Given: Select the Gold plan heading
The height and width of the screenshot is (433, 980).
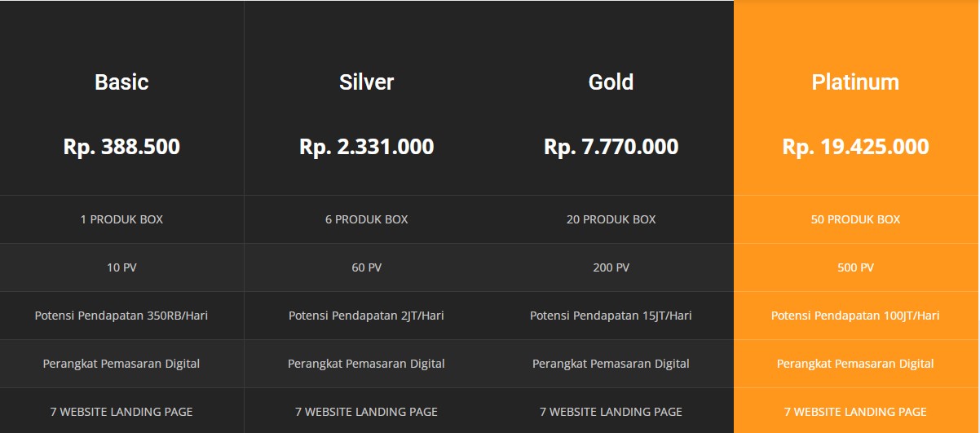Looking at the screenshot, I should click(x=611, y=82).
